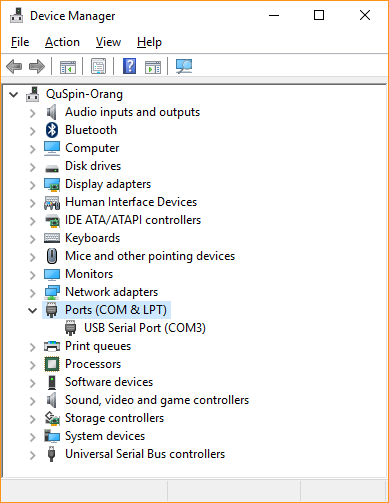Expand the Computer category arrow
Screen dimensions: 389x503
pos(32,149)
